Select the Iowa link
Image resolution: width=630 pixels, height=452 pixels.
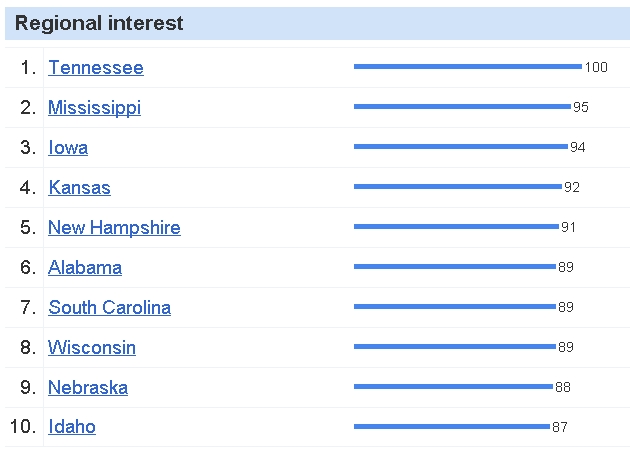pyautogui.click(x=68, y=148)
